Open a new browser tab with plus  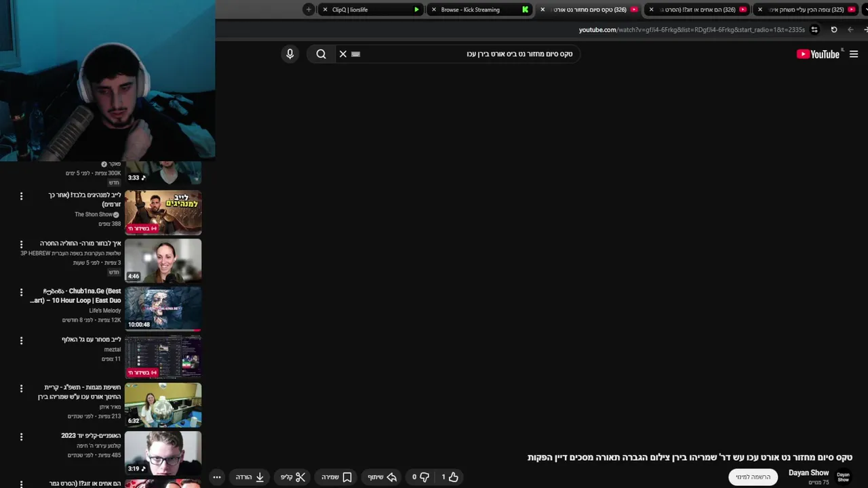coord(309,9)
